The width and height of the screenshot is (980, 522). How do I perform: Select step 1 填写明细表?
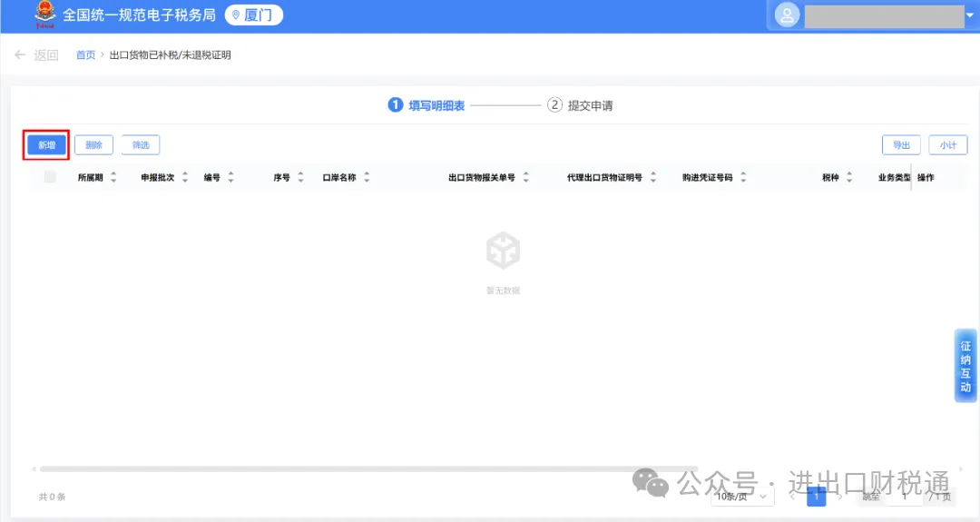click(426, 105)
